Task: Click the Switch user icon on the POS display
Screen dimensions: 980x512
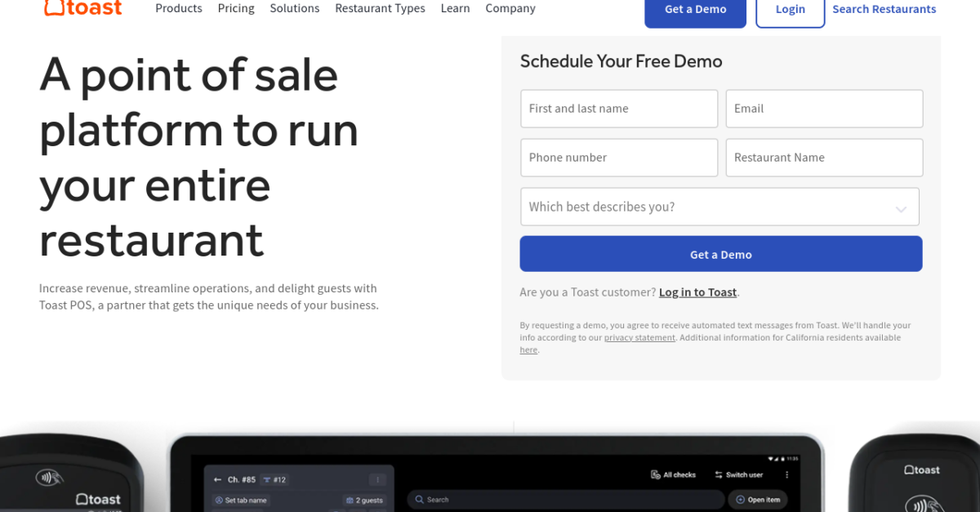Action: click(717, 474)
